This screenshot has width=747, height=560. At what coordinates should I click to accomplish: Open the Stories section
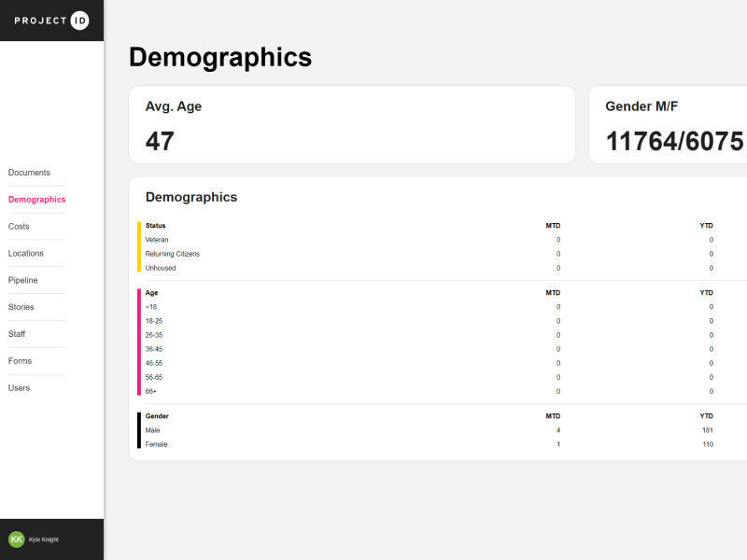[21, 307]
